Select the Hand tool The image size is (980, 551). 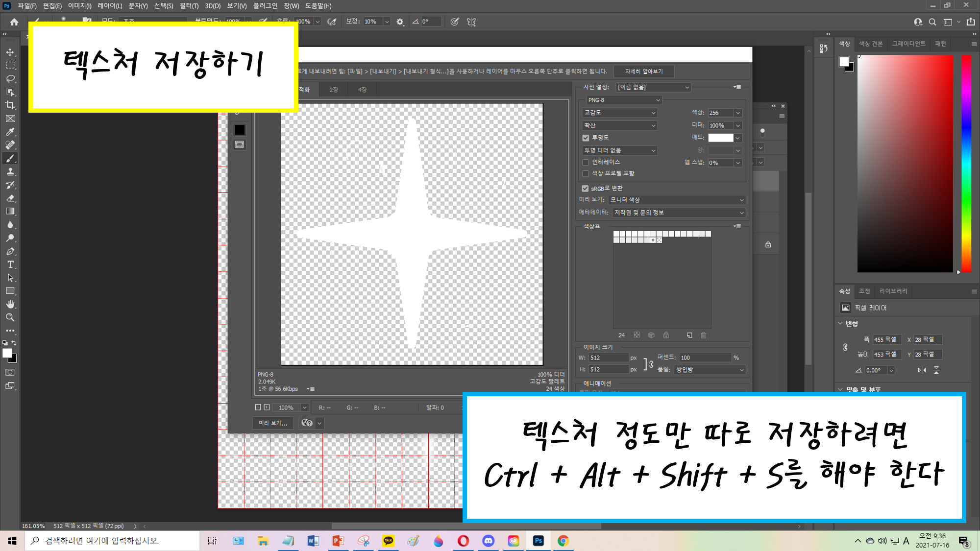coord(10,304)
